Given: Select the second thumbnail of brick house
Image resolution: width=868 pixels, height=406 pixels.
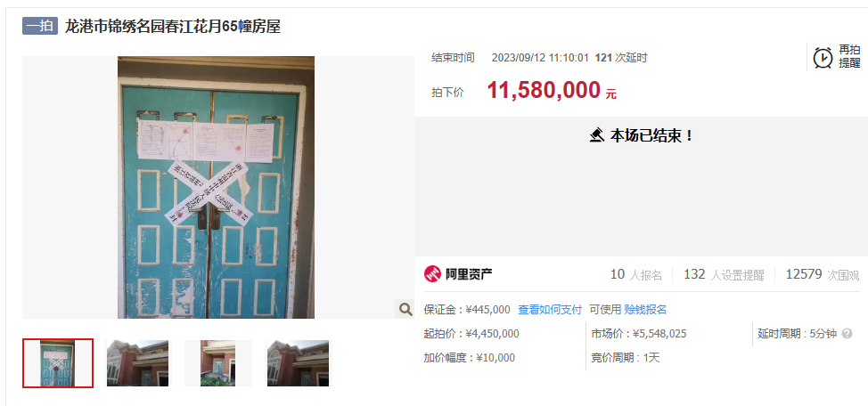Looking at the screenshot, I should pyautogui.click(x=137, y=363).
